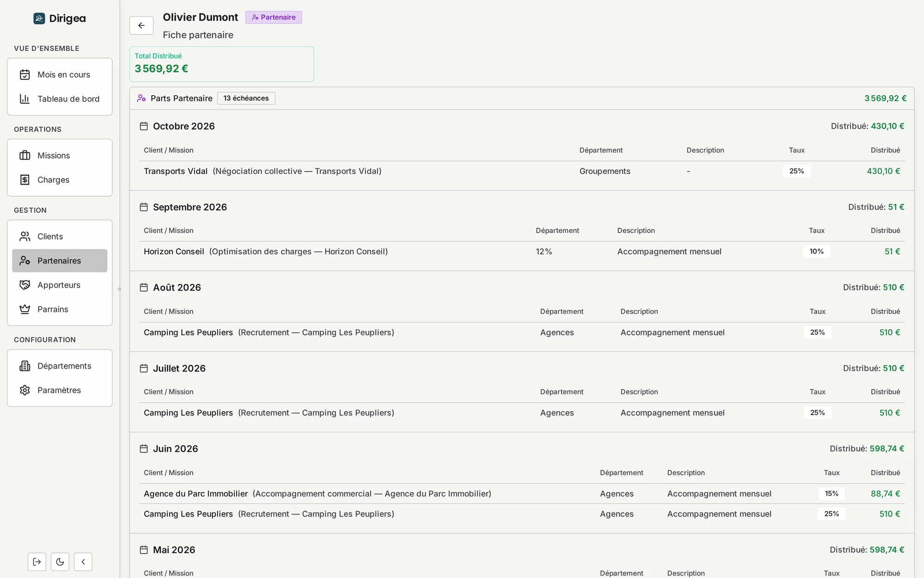Open Agence du Parc Immobilier row

pos(522,493)
